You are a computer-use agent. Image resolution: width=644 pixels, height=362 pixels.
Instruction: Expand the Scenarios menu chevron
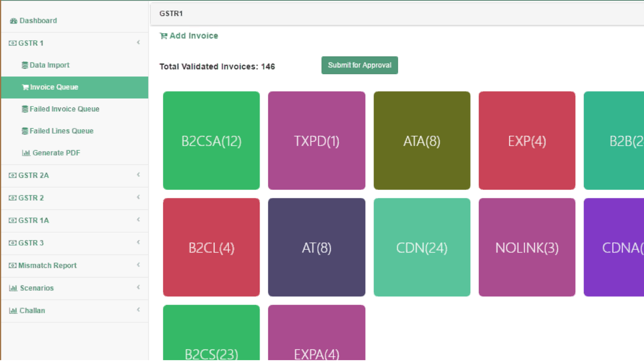(139, 287)
